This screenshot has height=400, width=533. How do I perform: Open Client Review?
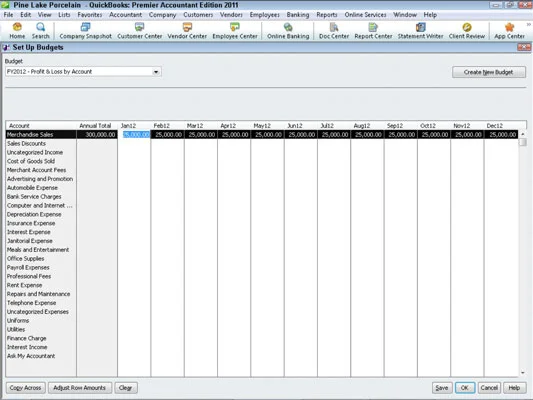(467, 31)
